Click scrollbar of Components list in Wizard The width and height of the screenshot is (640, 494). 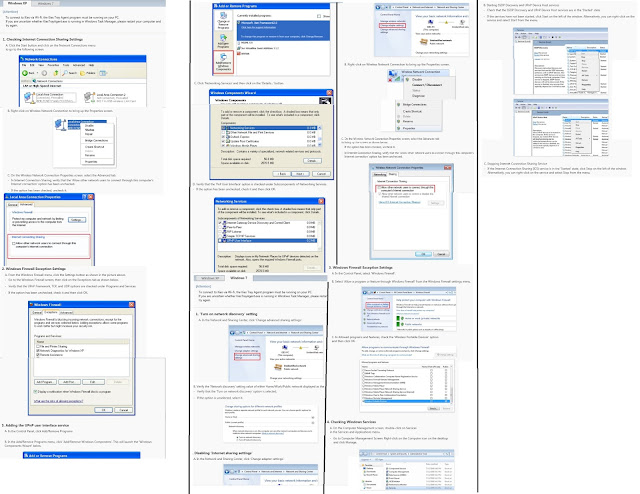click(x=320, y=137)
